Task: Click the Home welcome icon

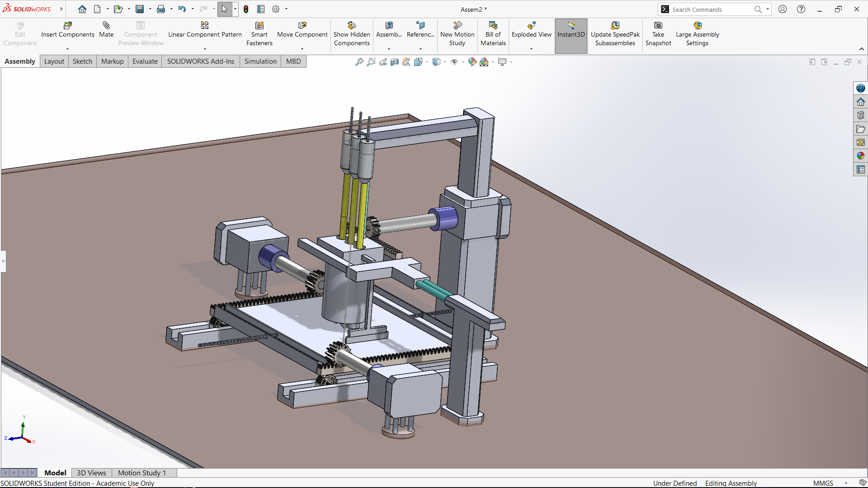Action: click(x=82, y=9)
